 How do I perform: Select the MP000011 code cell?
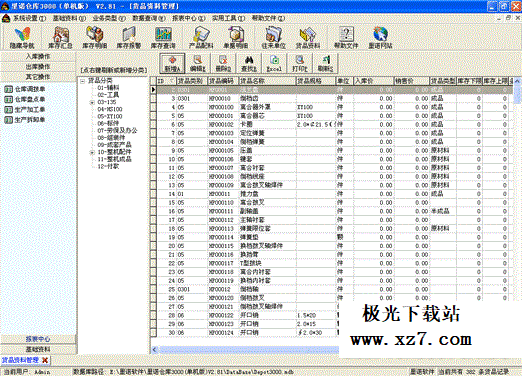coord(223,194)
